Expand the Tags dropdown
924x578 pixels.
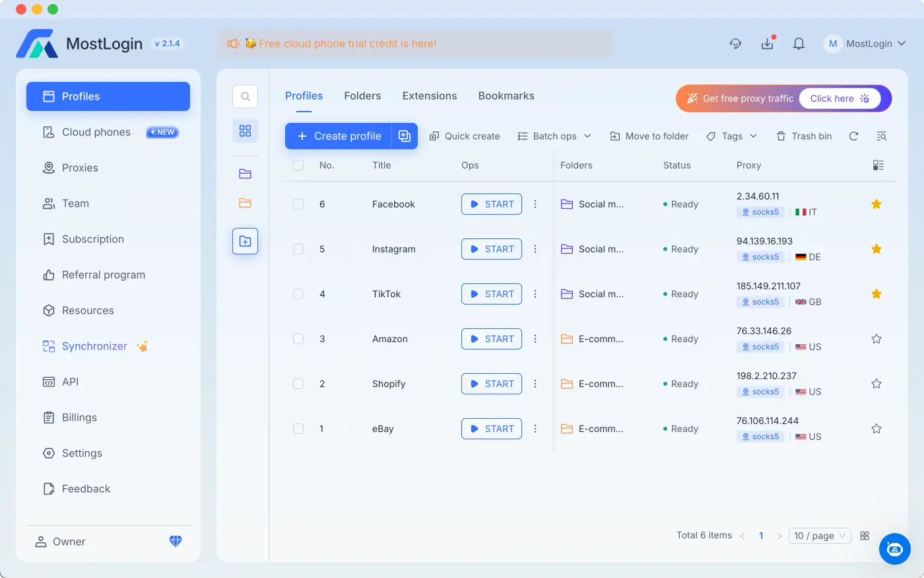pyautogui.click(x=731, y=136)
